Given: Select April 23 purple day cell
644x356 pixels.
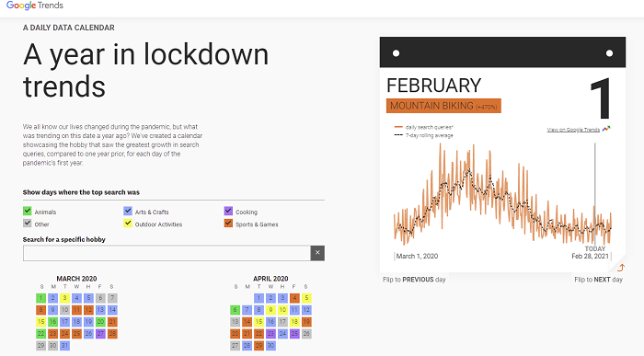Looking at the screenshot, I should click(x=270, y=334).
